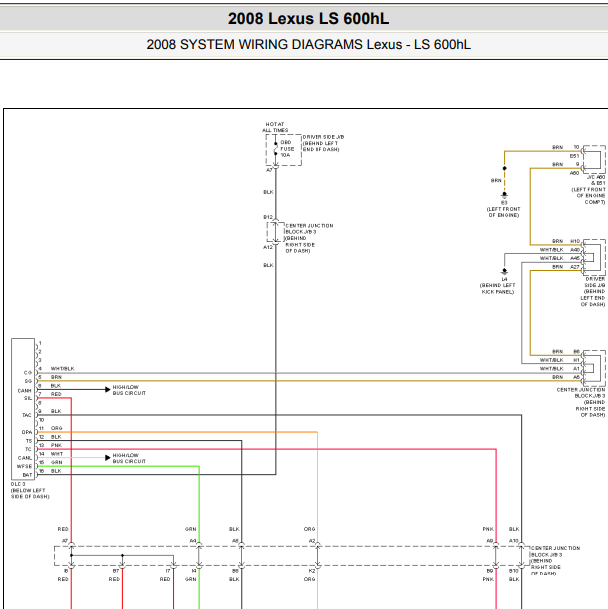Select the 'SIL' pin label
The height and width of the screenshot is (609, 608).
click(x=28, y=398)
